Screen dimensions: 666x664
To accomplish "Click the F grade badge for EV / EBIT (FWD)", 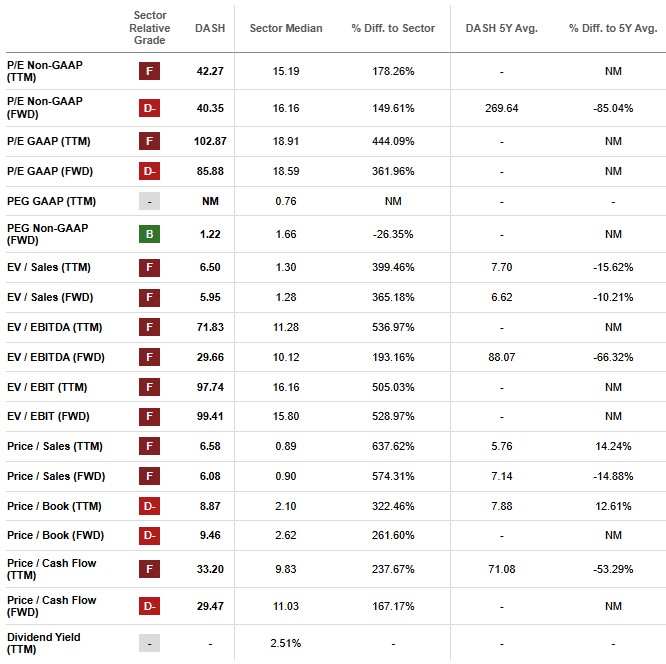I will coord(149,416).
